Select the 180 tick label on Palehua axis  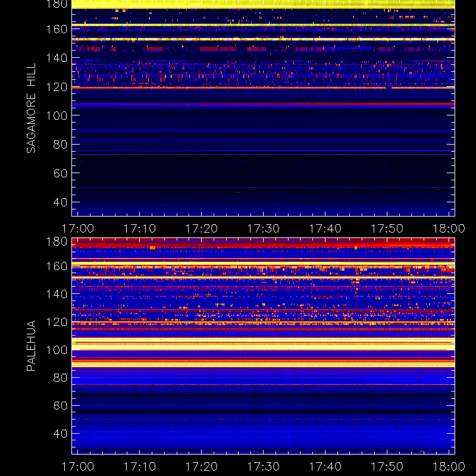click(x=57, y=242)
